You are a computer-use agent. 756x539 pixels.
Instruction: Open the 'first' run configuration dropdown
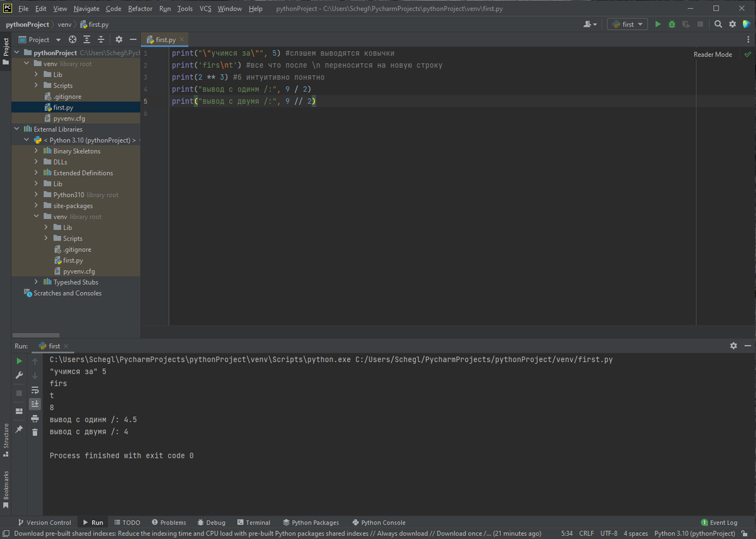(x=627, y=24)
